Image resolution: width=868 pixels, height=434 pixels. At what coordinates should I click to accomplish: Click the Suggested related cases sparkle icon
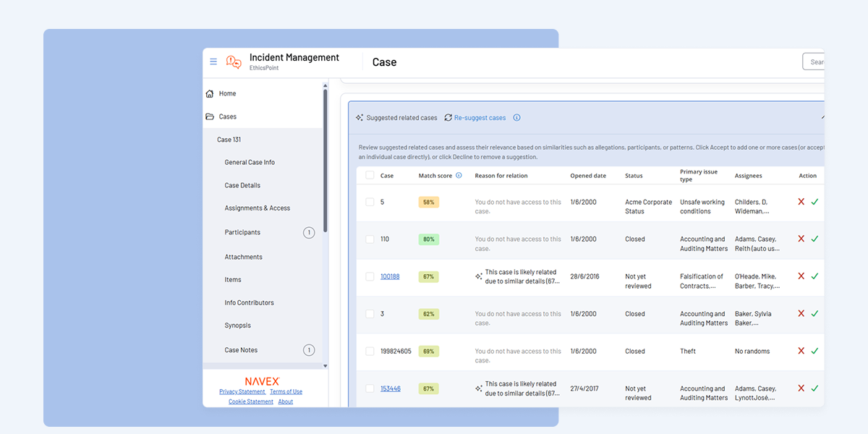359,118
